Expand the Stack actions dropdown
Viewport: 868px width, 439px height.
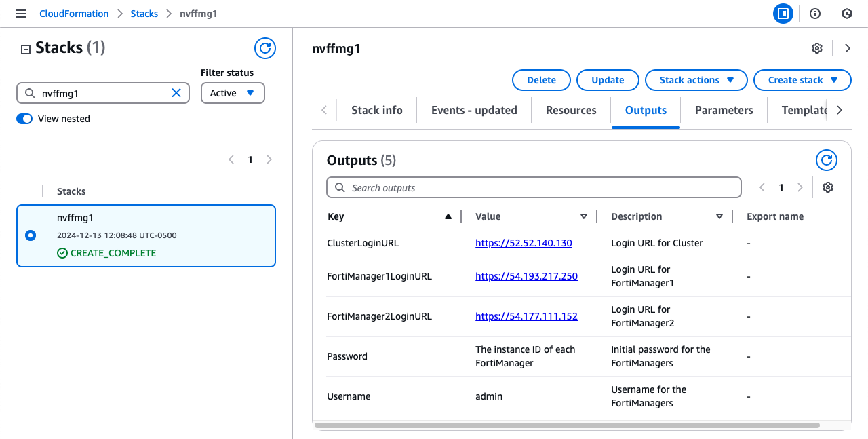696,80
